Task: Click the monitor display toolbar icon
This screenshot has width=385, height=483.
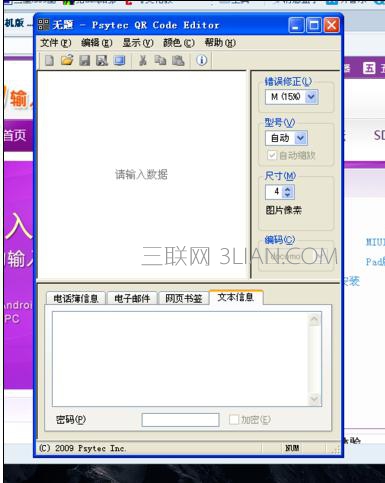Action: [119, 61]
